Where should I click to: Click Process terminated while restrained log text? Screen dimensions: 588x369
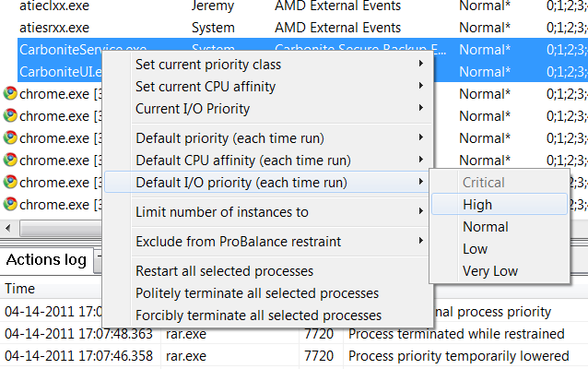click(456, 334)
